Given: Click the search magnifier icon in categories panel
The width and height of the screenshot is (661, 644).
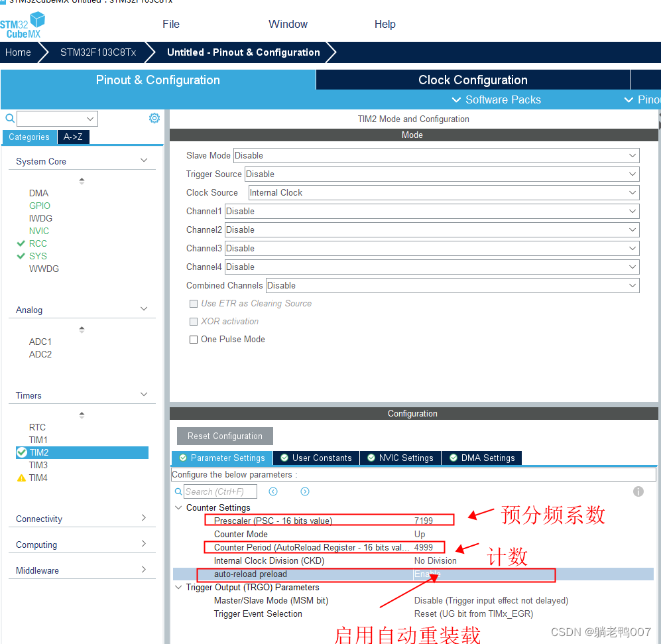Looking at the screenshot, I should coord(10,118).
